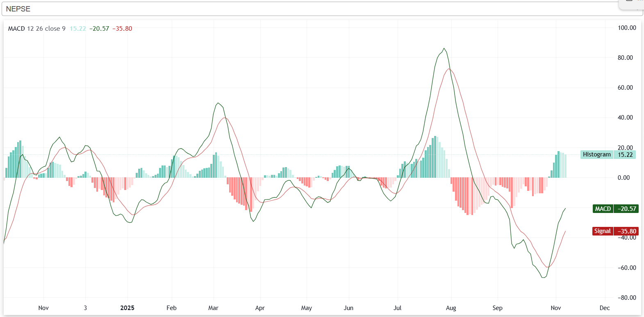
Task: Click the MACD line's highest peak above 80
Action: (x=444, y=48)
